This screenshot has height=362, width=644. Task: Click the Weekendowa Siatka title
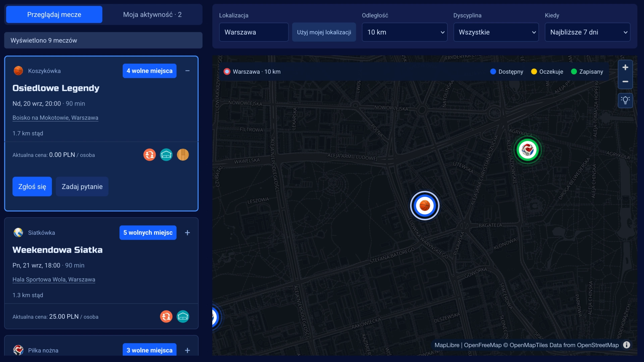(x=58, y=250)
